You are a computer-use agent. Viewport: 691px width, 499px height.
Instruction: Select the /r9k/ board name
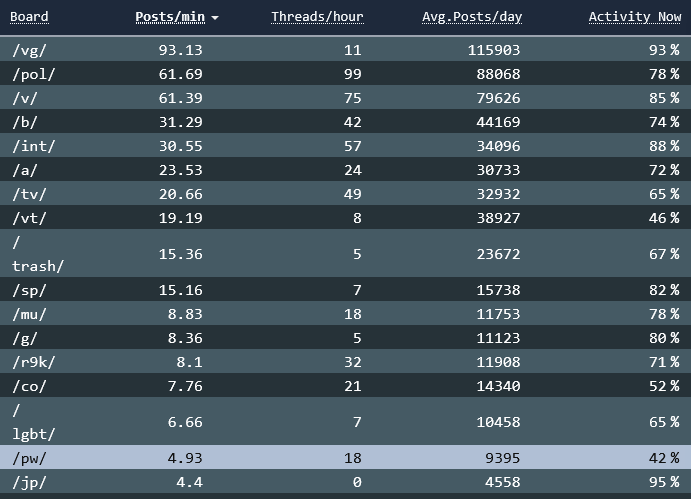33,362
